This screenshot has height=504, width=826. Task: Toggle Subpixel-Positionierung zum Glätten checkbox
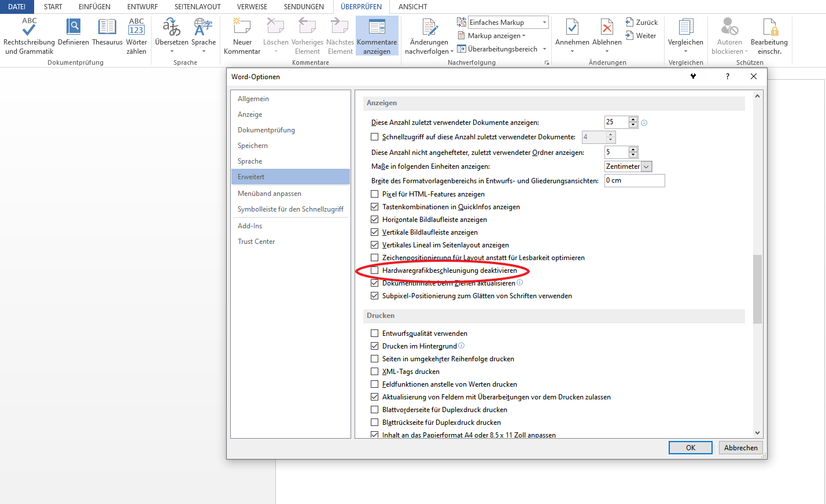point(375,296)
